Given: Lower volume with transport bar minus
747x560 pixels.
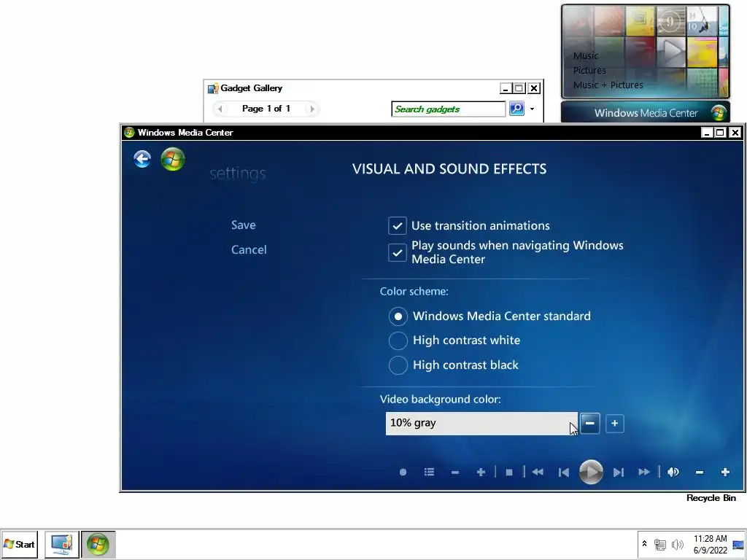Looking at the screenshot, I should pos(700,472).
